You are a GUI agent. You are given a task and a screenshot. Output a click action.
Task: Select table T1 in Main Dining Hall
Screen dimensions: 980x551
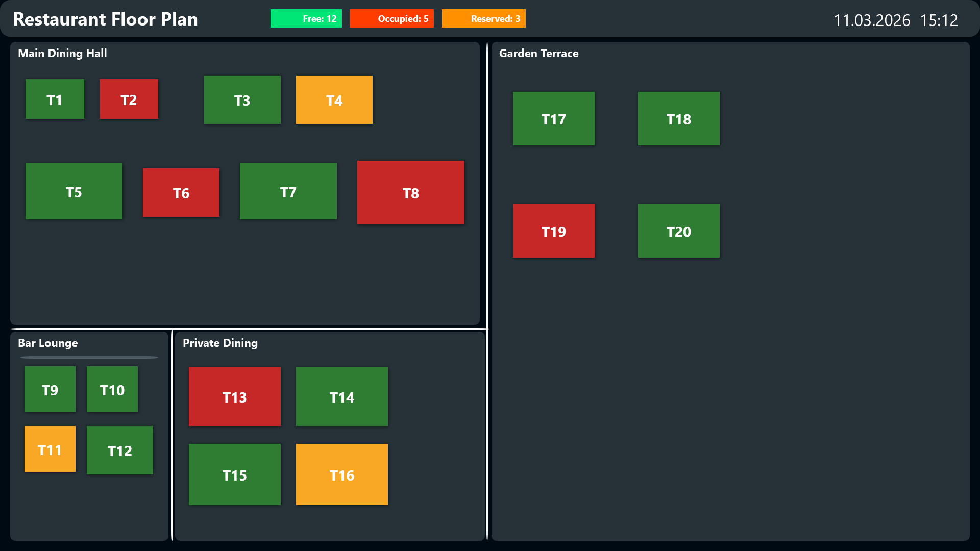[x=55, y=99]
